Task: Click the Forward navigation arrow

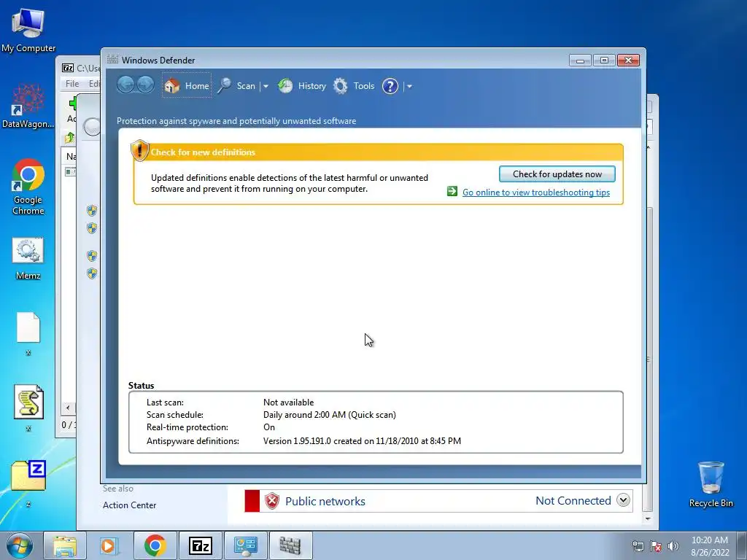Action: pos(145,85)
